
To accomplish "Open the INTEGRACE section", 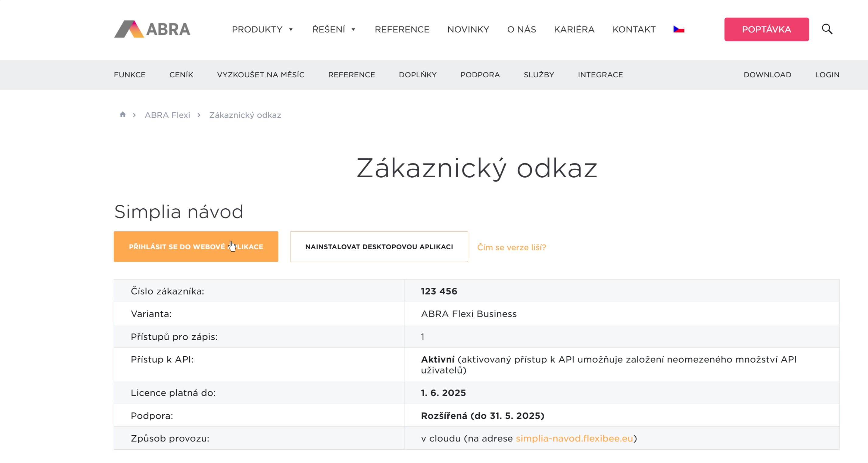I will click(x=600, y=75).
